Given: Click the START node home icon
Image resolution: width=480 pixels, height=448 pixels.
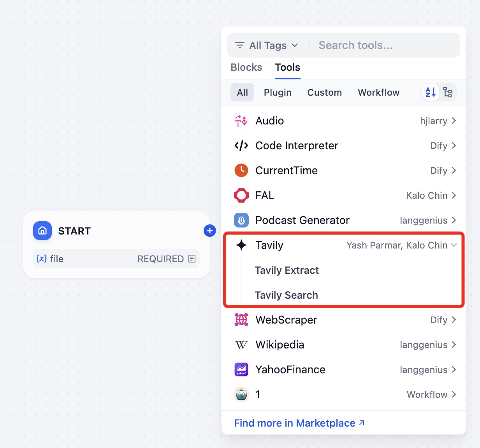Looking at the screenshot, I should 42,231.
